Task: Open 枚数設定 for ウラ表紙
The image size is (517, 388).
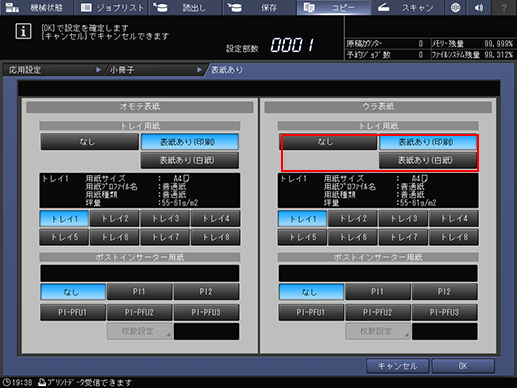Action: click(x=378, y=331)
